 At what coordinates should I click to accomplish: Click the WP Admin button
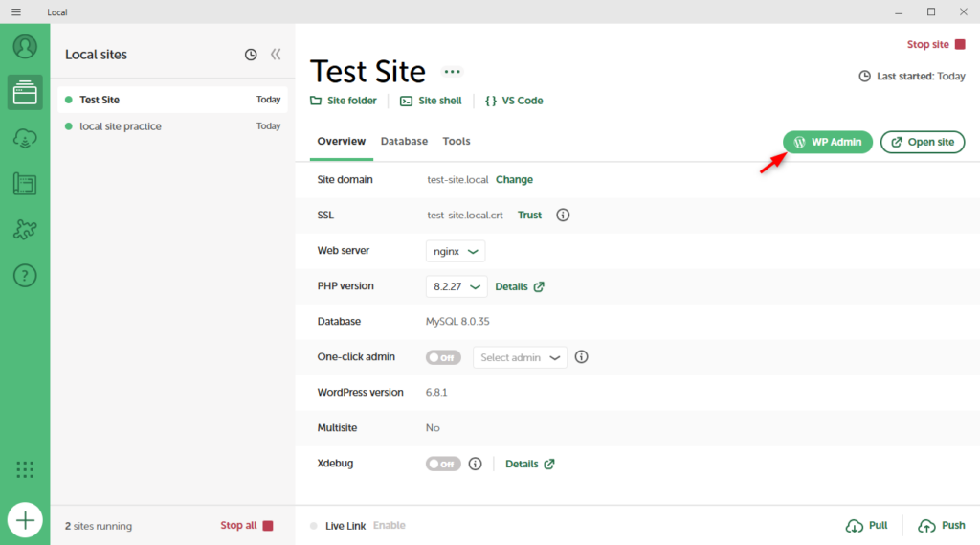[828, 142]
